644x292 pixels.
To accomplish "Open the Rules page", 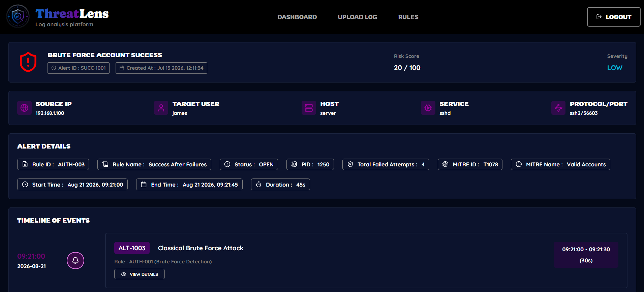I will pos(408,17).
